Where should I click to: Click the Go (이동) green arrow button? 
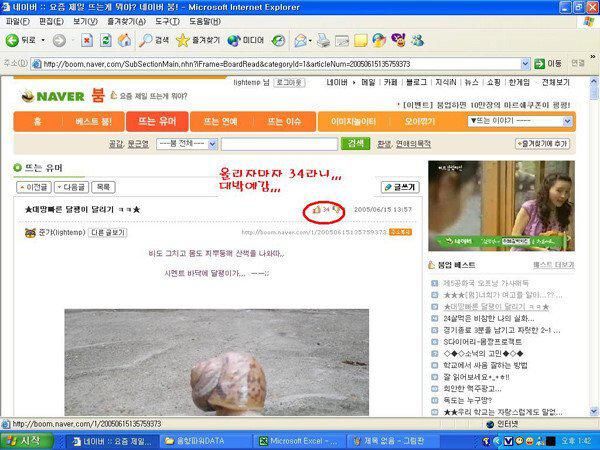click(548, 64)
